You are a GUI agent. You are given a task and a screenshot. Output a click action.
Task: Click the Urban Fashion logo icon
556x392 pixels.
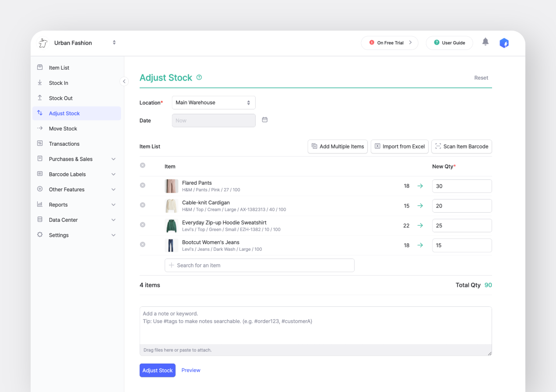[43, 43]
